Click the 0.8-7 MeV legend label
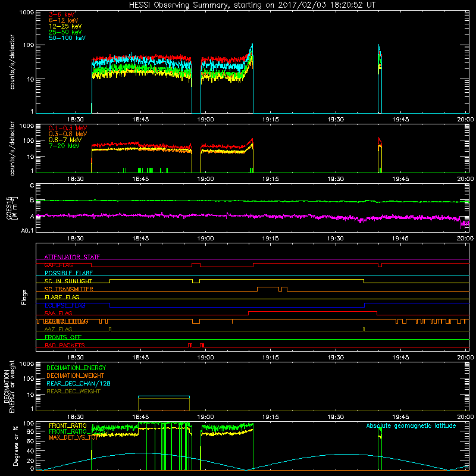 pos(65,140)
